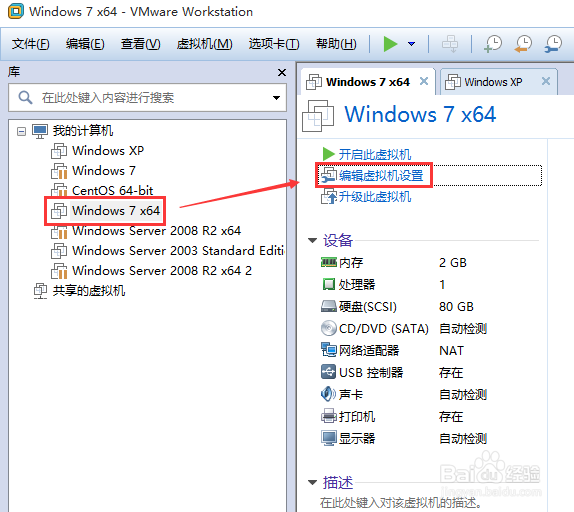Screen dimensions: 574x512
Task: Open the library search filter dropdown
Action: tap(276, 98)
